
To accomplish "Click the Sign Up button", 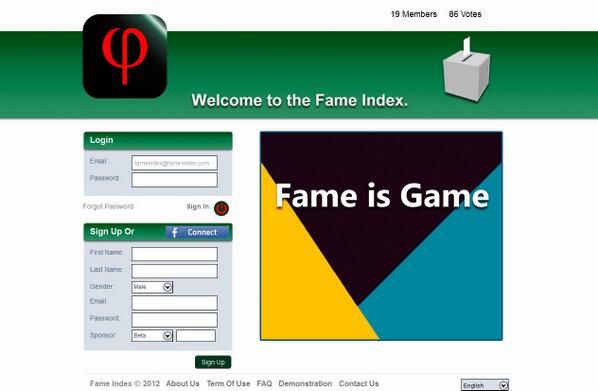I will 213,362.
